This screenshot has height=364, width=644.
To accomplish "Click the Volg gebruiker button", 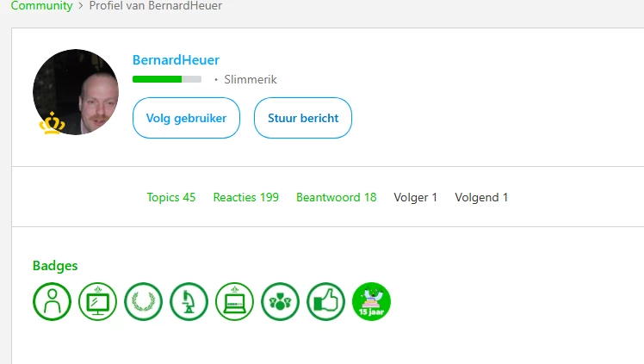I will [186, 118].
